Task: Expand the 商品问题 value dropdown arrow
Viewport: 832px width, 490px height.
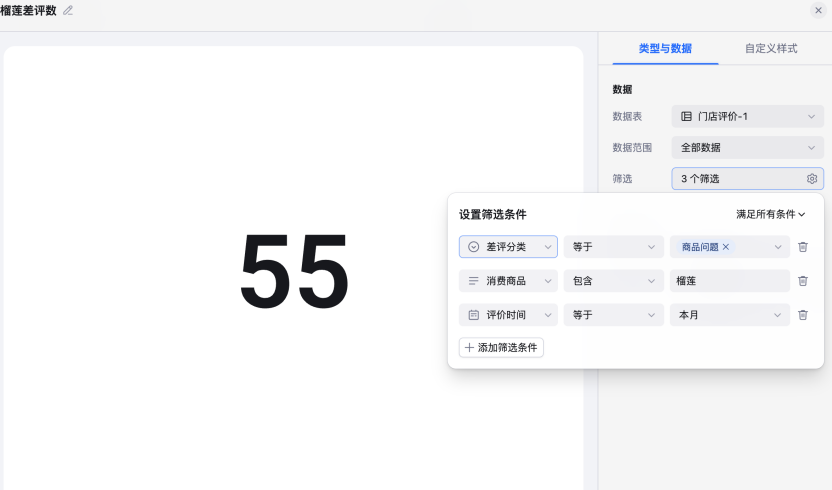Action: click(777, 247)
